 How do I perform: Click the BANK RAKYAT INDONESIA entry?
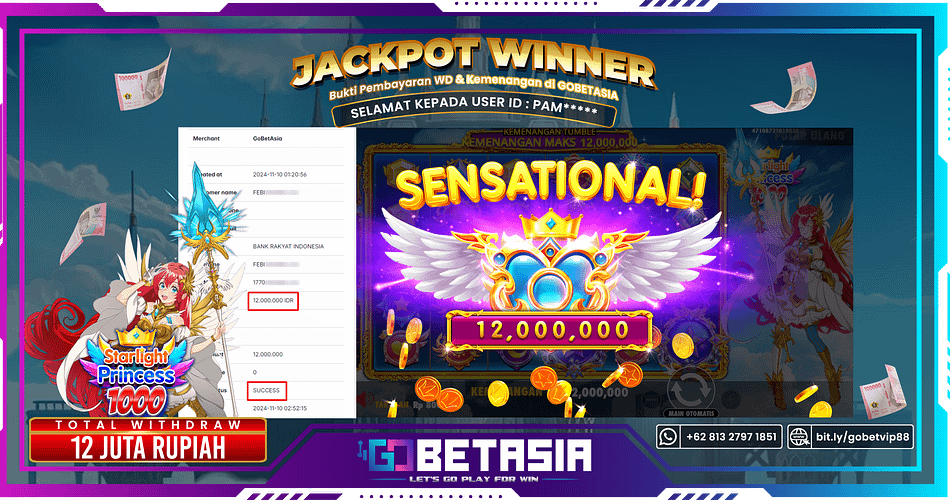[288, 247]
